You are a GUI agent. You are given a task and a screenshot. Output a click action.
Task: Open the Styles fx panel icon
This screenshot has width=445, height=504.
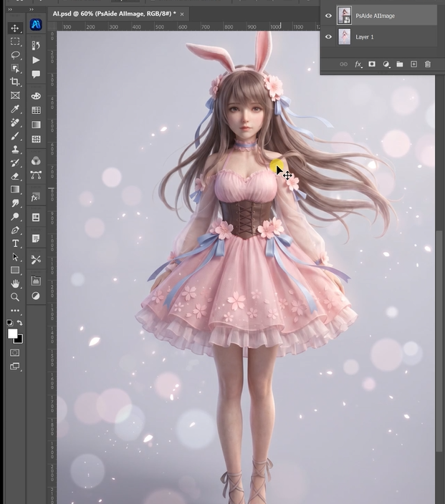(35, 197)
